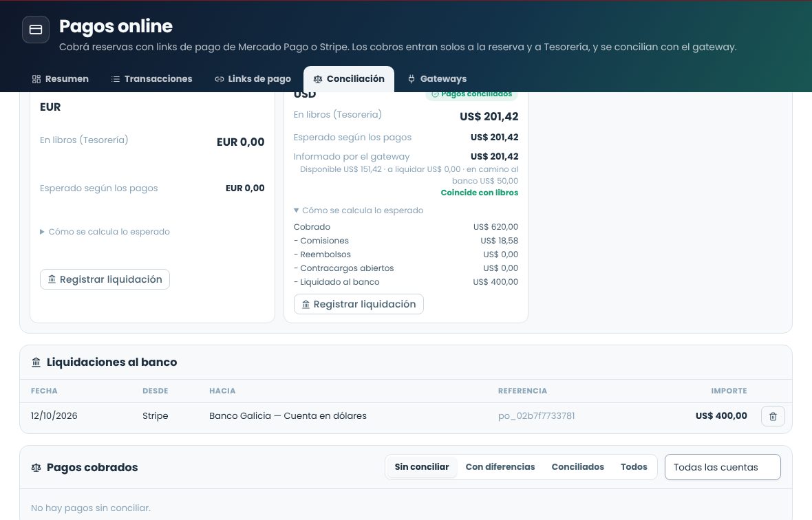Show Todos payments filter
Image resolution: width=812 pixels, height=520 pixels.
634,467
